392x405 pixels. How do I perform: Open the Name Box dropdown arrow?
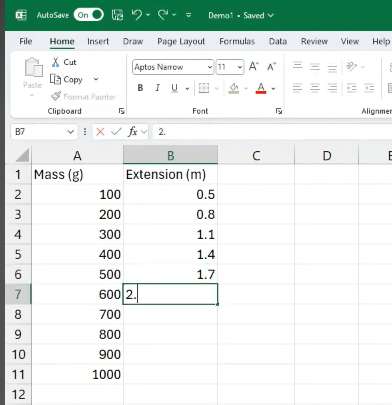tap(70, 132)
